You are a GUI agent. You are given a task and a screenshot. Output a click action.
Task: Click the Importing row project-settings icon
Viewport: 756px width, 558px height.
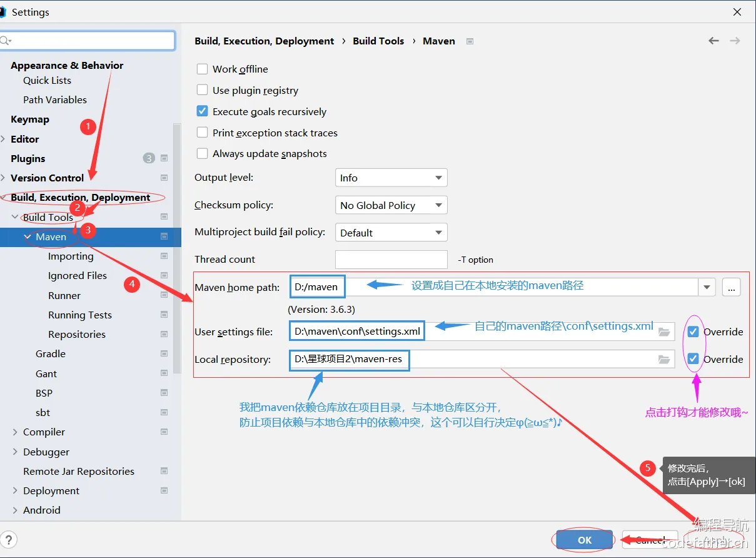[164, 256]
